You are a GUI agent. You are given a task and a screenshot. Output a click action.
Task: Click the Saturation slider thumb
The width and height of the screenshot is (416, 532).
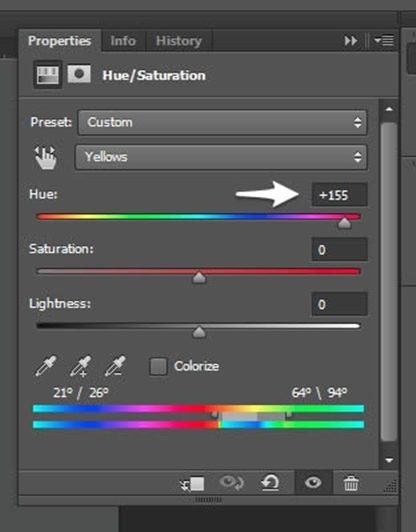[199, 278]
